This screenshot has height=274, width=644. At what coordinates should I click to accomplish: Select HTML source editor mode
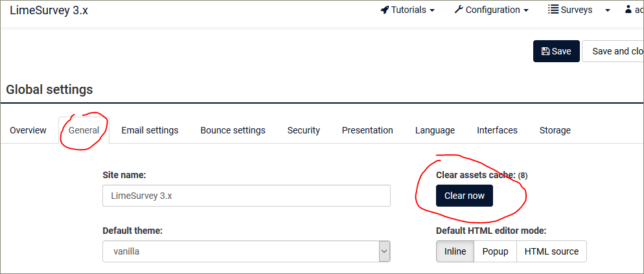tap(551, 251)
